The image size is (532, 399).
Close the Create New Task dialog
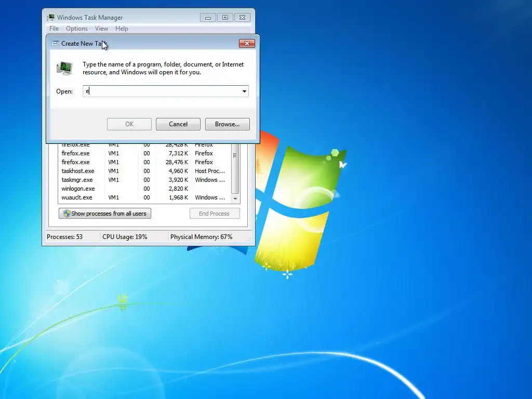(247, 44)
